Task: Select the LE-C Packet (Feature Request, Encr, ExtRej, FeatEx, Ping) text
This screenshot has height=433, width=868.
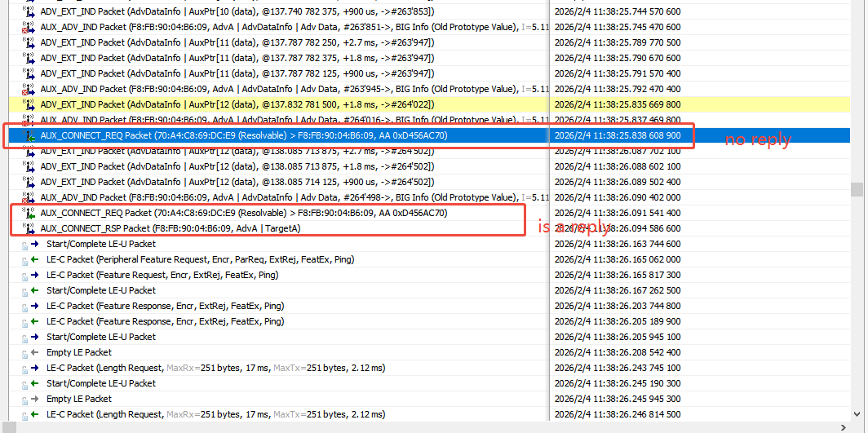Action: (162, 275)
